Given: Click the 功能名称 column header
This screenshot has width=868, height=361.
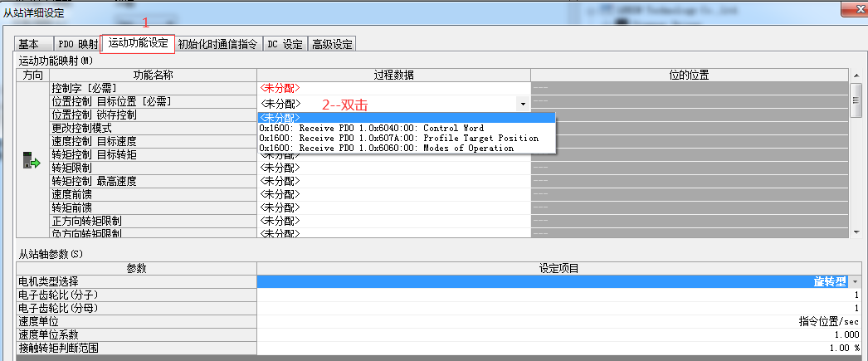Looking at the screenshot, I should [153, 76].
